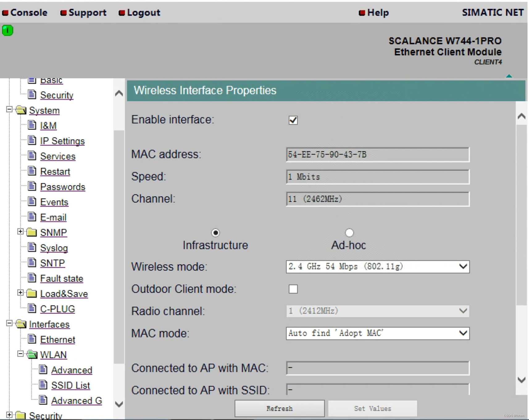The width and height of the screenshot is (529, 420).
Task: Open the MAC mode dropdown
Action: (x=378, y=333)
